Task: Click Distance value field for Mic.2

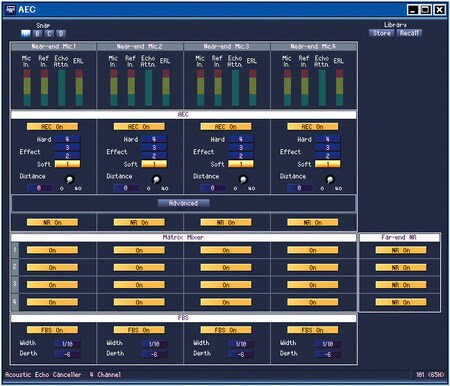Action: pos(126,188)
